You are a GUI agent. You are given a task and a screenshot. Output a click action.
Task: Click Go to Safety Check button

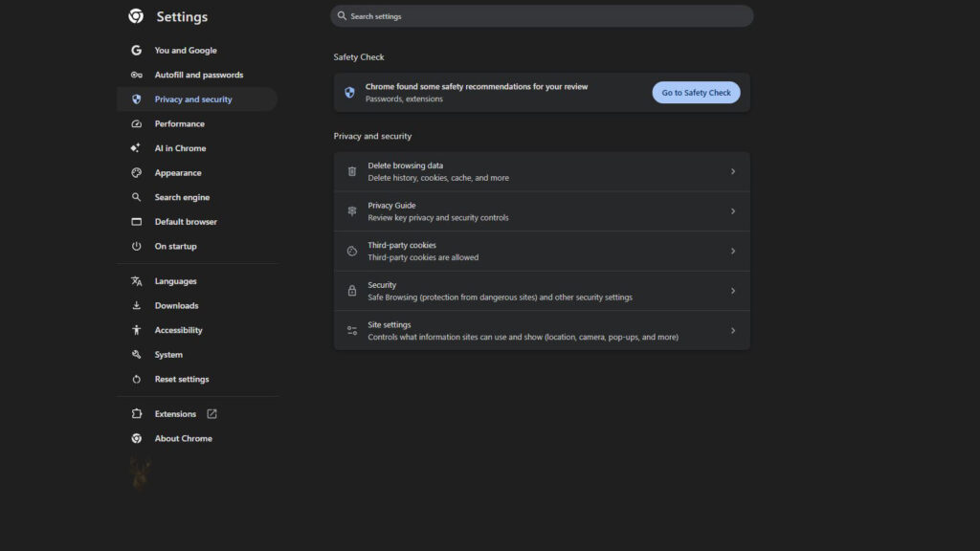(696, 93)
